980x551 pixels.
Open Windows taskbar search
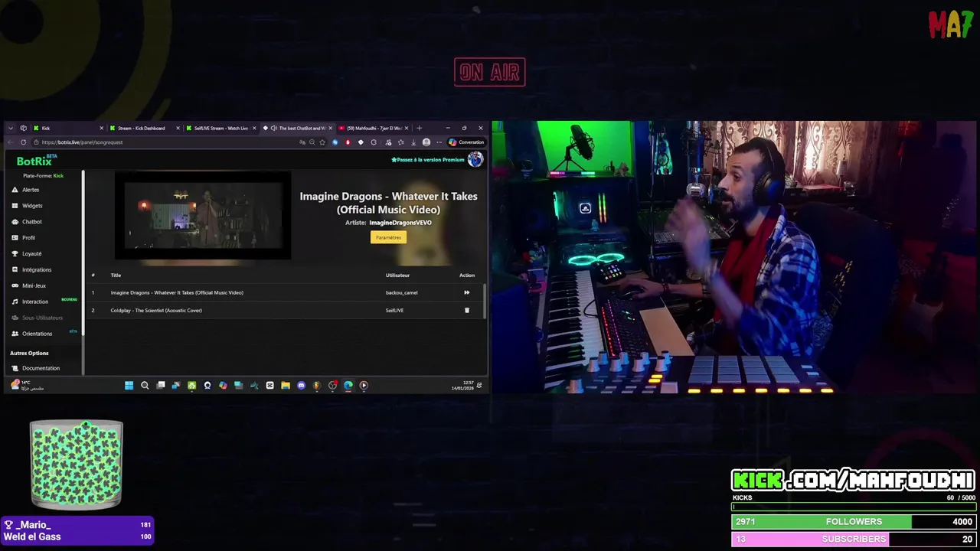click(x=145, y=386)
